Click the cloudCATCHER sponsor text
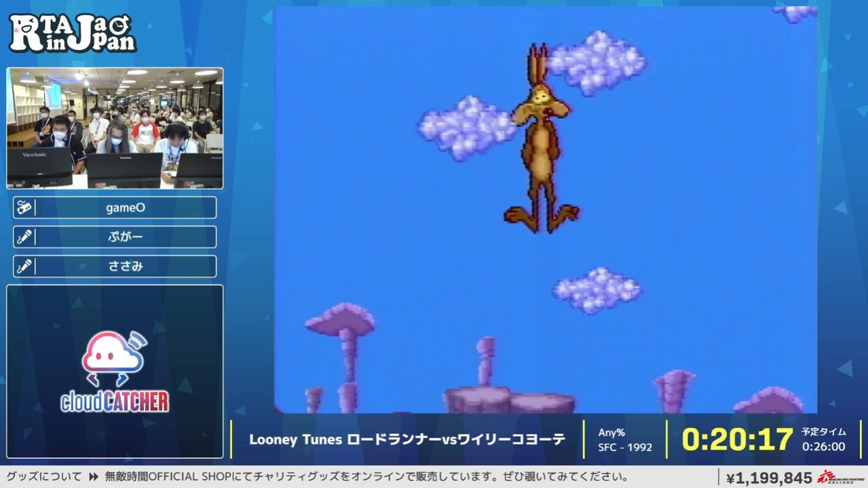This screenshot has height=488, width=868. pos(114,402)
